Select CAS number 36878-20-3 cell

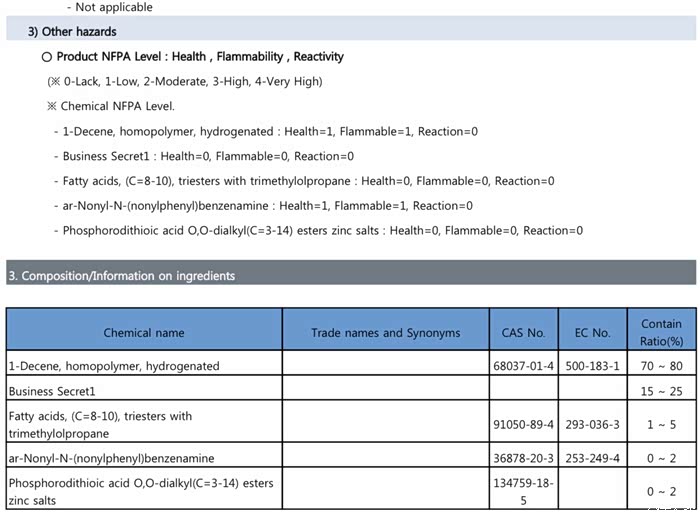[523, 458]
